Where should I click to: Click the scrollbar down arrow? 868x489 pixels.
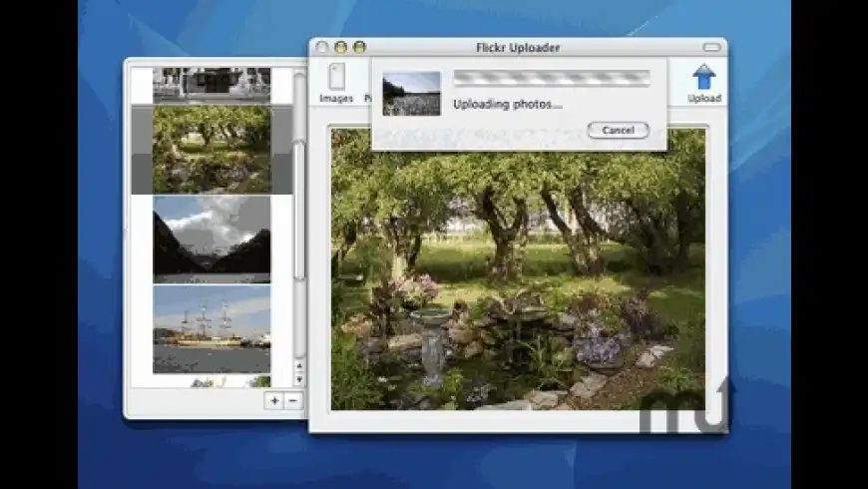(x=299, y=379)
